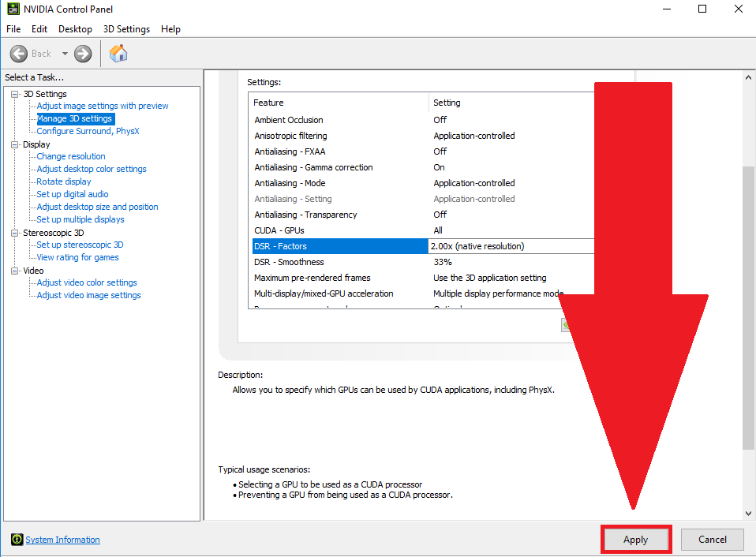Open the Edit menu
This screenshot has width=756, height=557.
pyautogui.click(x=39, y=29)
